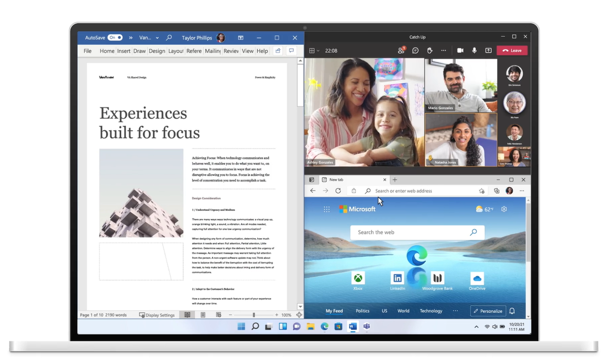Image resolution: width=609 pixels, height=364 pixels.
Task: Open the app launcher grid on the Microsoft page
Action: point(327,209)
